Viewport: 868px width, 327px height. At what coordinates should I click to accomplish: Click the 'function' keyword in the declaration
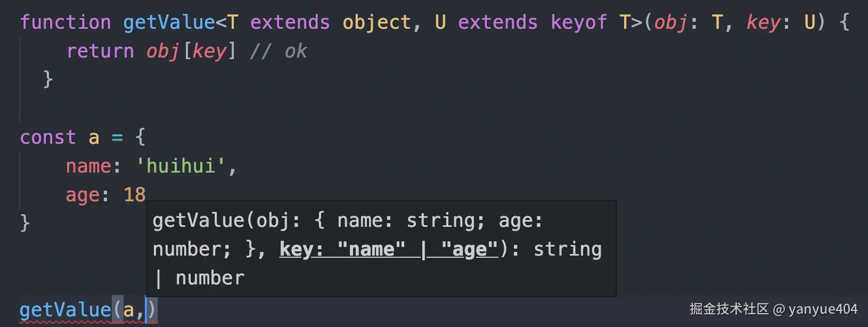click(x=65, y=22)
